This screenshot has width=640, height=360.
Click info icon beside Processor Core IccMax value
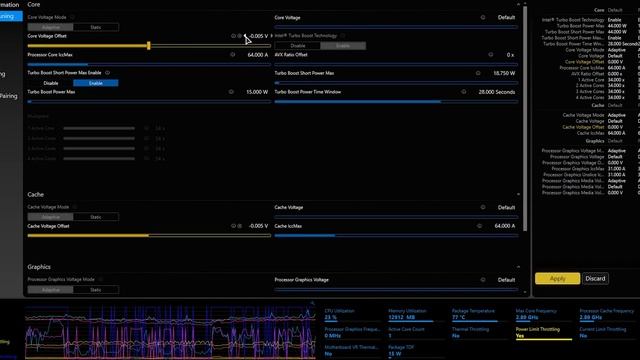[x=232, y=54]
